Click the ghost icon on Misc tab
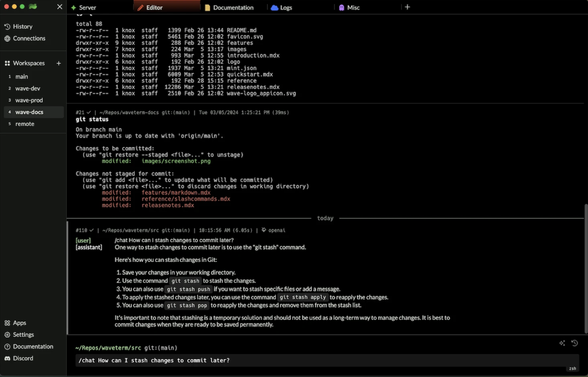 coord(342,8)
